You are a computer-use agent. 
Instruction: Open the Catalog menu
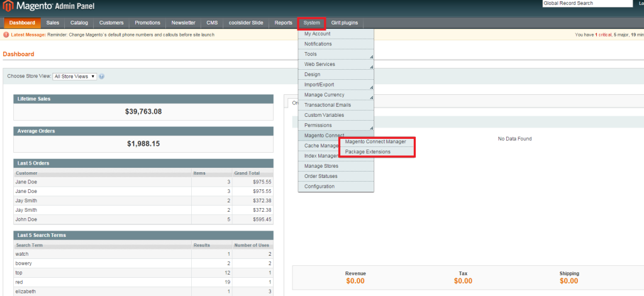pos(79,23)
